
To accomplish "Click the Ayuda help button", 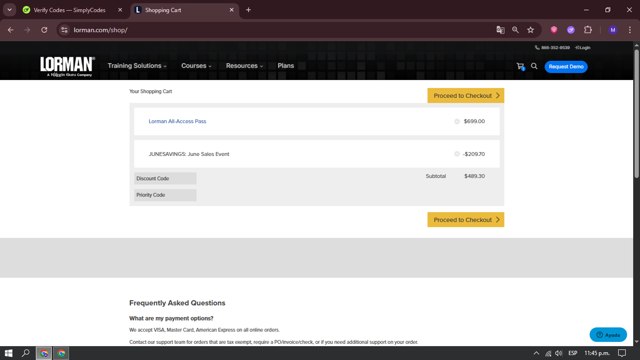I will point(608,335).
